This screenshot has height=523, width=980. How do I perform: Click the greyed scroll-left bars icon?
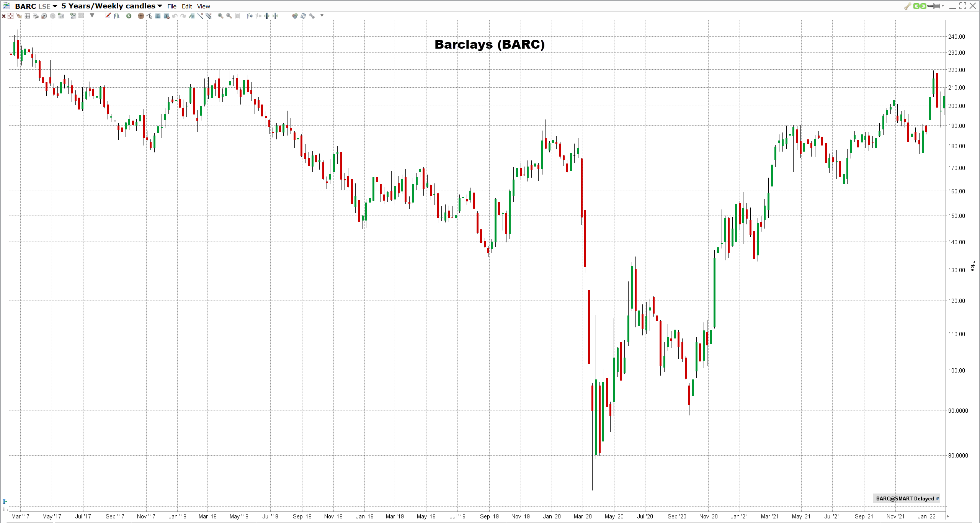258,16
